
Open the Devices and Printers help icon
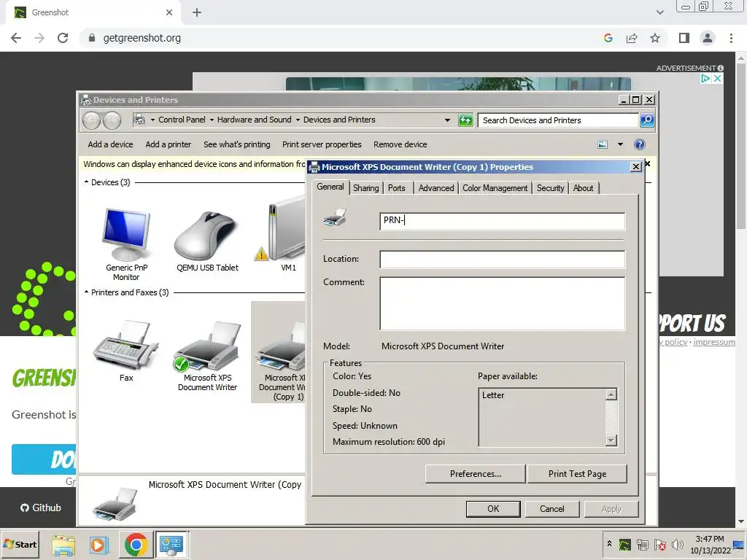pos(640,144)
